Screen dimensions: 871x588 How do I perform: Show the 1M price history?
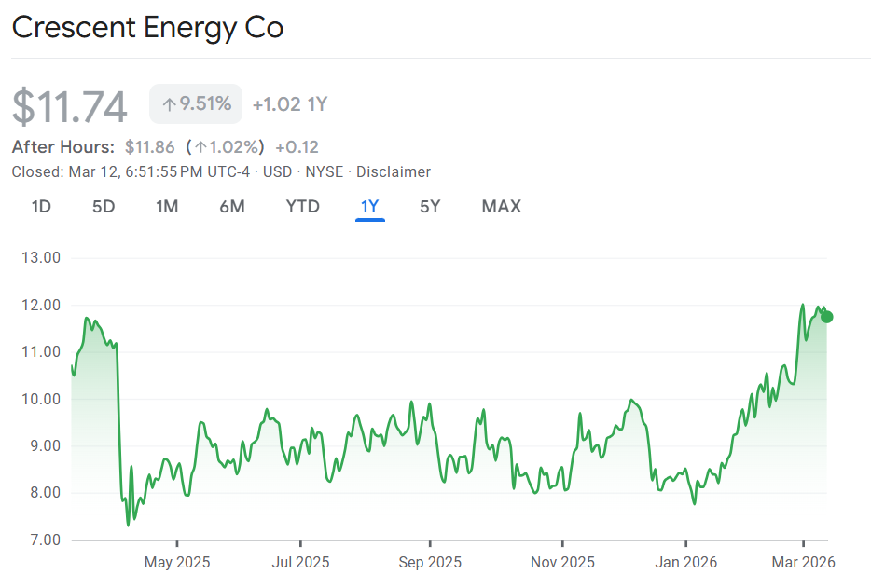[x=167, y=207]
